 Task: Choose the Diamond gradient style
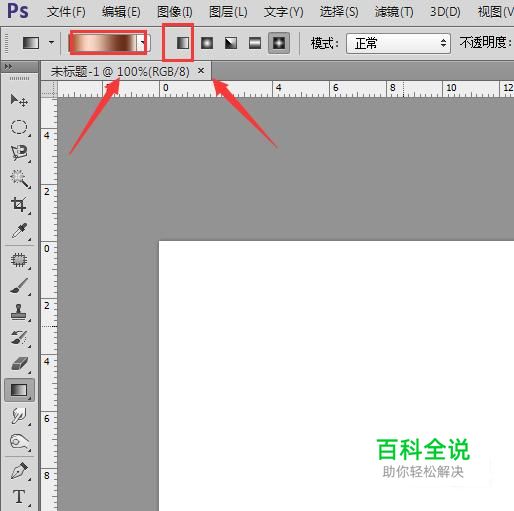279,43
